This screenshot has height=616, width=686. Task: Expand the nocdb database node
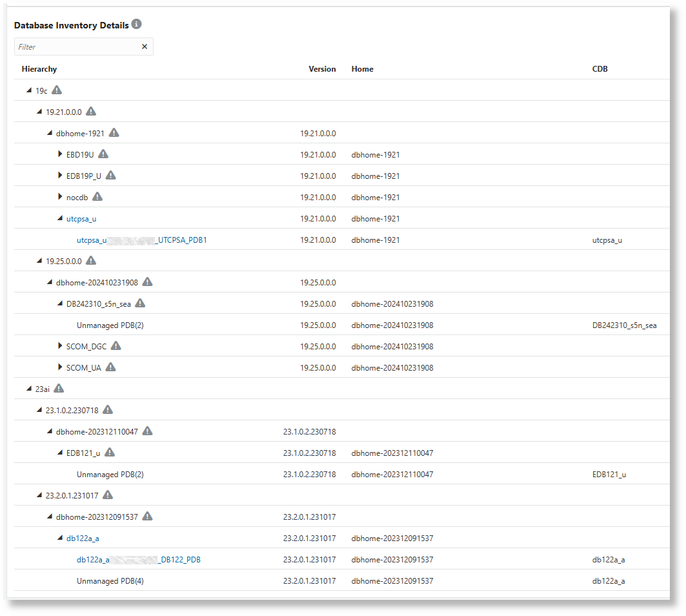(60, 196)
